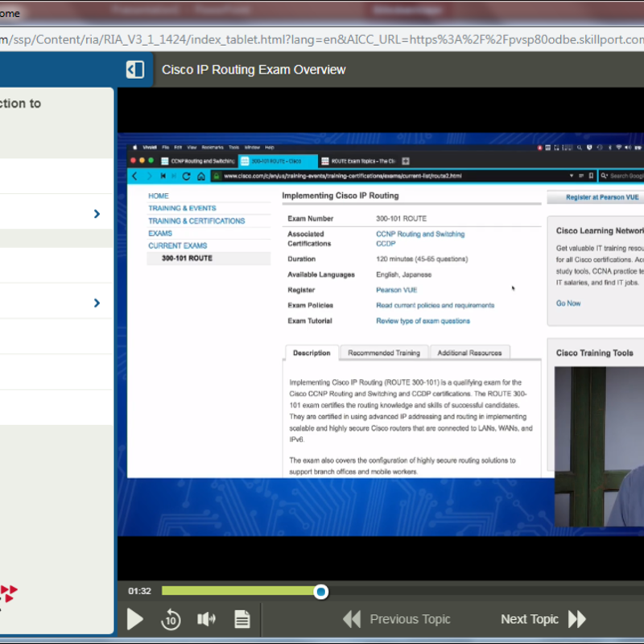Click the reload icon in recorded browser

(x=186, y=176)
